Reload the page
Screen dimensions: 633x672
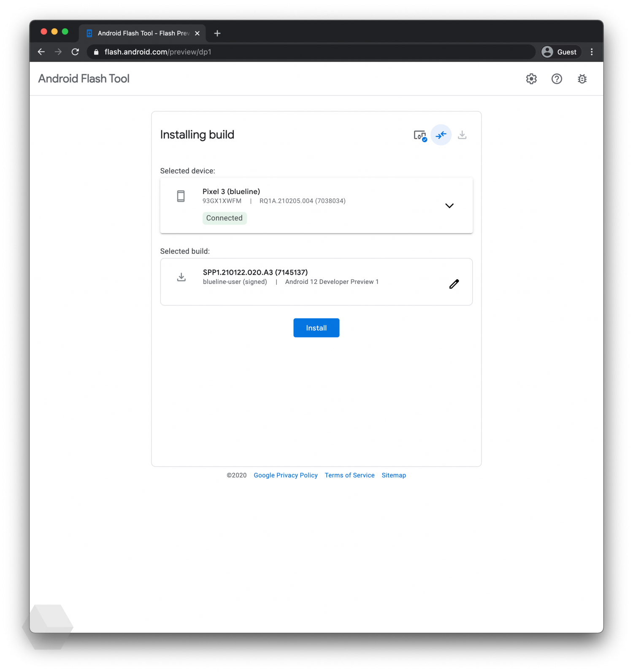[x=75, y=52]
